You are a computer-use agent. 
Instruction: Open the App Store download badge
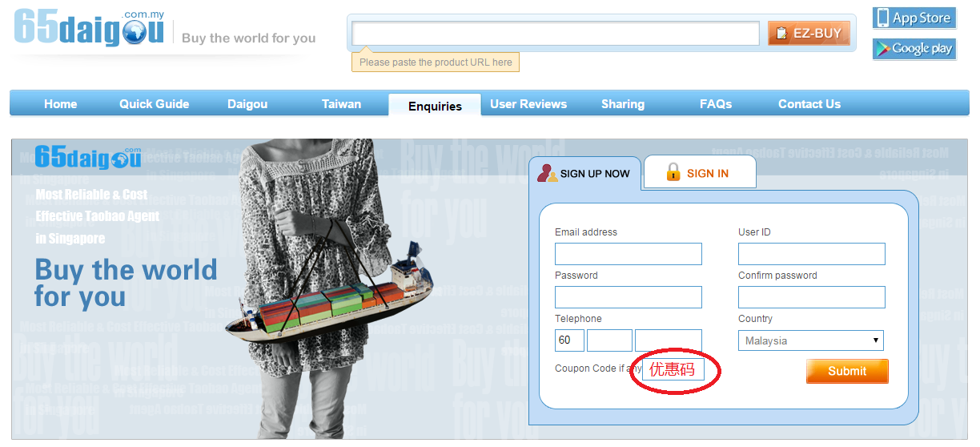point(914,18)
